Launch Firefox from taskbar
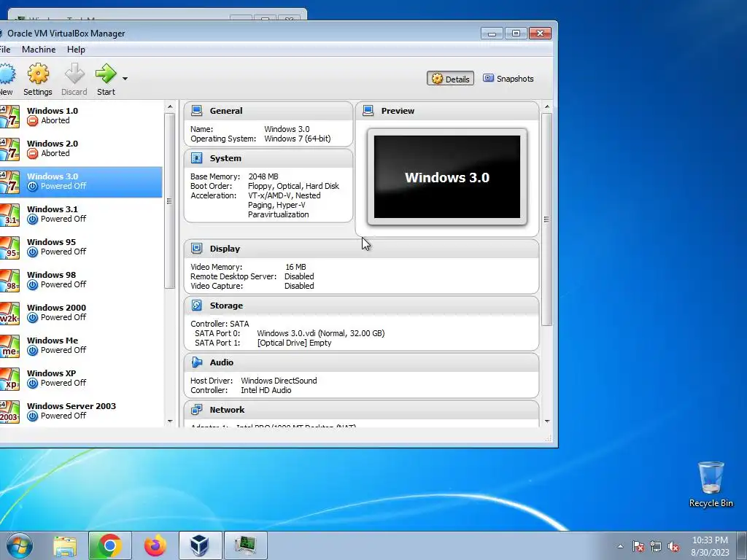 [x=155, y=545]
